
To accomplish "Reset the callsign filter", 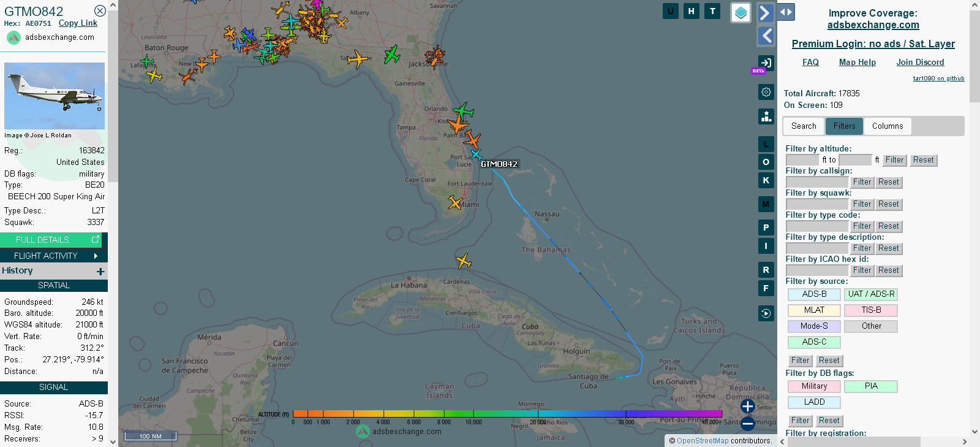I will [888, 182].
